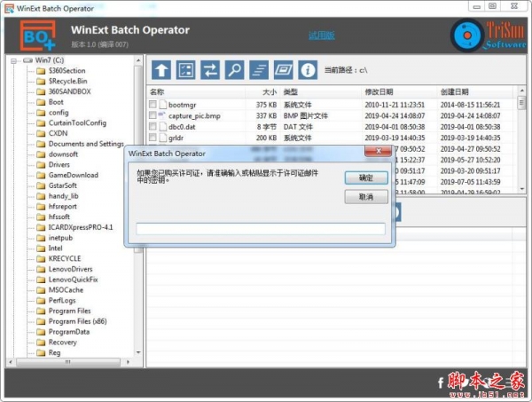The width and height of the screenshot is (532, 402).
Task: Open the 试用版 trial link
Action: pos(322,35)
